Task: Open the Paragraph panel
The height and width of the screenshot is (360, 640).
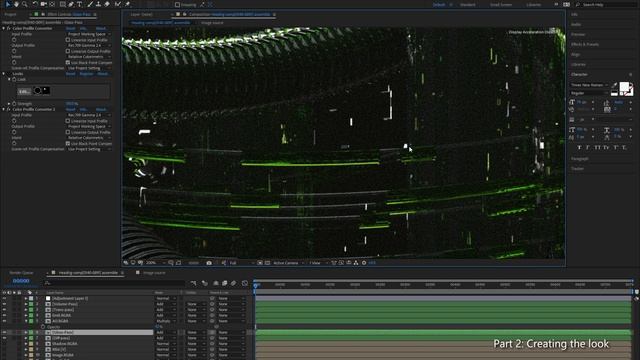Action: tap(580, 158)
